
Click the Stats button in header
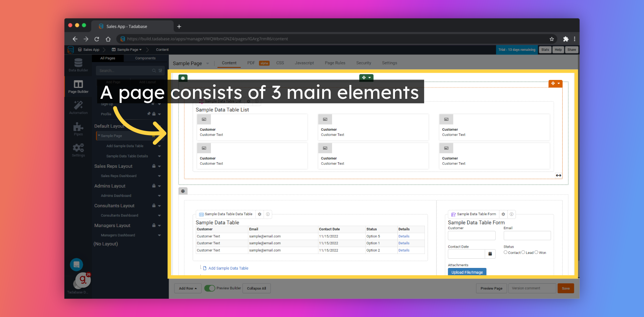point(545,50)
